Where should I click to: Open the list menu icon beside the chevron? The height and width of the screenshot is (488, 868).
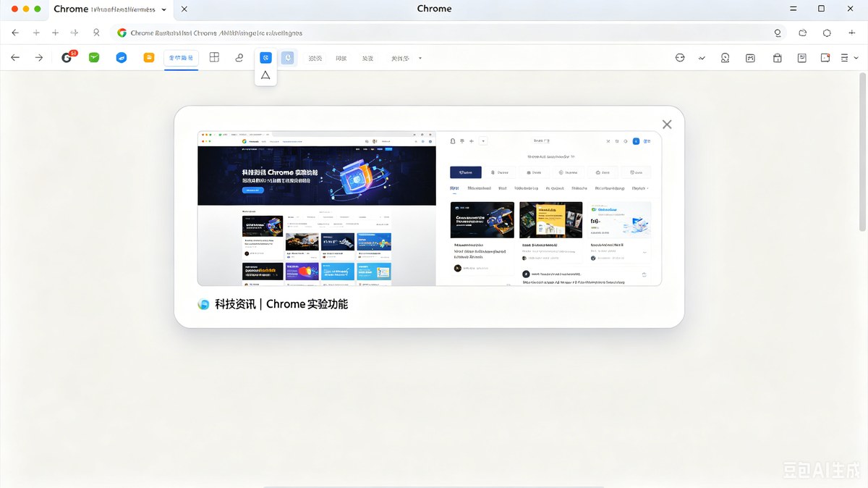(x=845, y=58)
